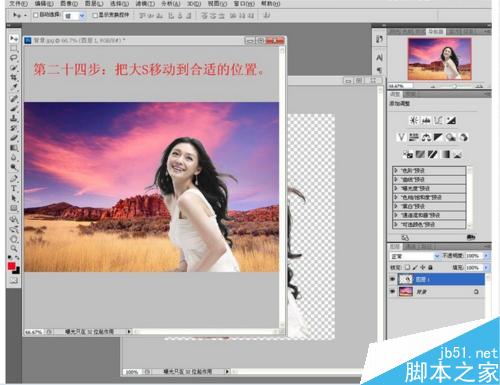
Task: Select the 3D Rotate tool
Action: click(13, 219)
